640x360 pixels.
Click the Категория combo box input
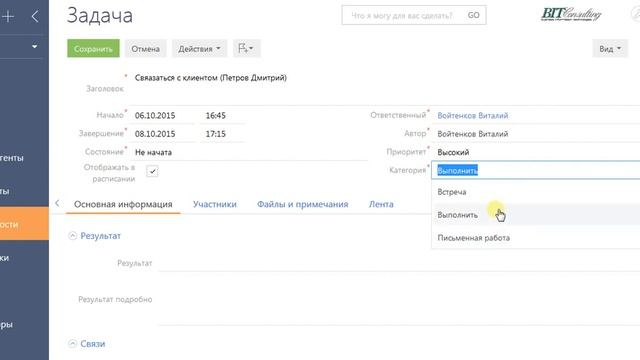(x=536, y=171)
